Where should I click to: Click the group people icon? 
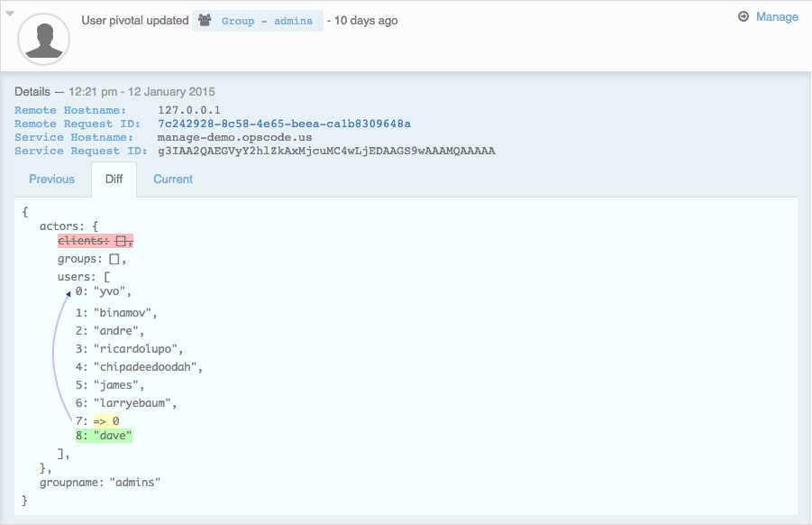click(x=205, y=21)
